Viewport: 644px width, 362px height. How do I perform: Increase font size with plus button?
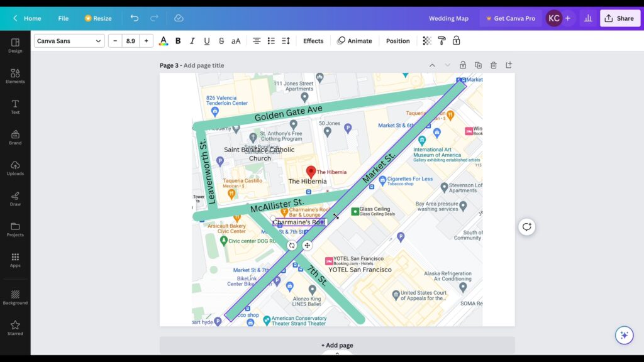[x=146, y=41]
